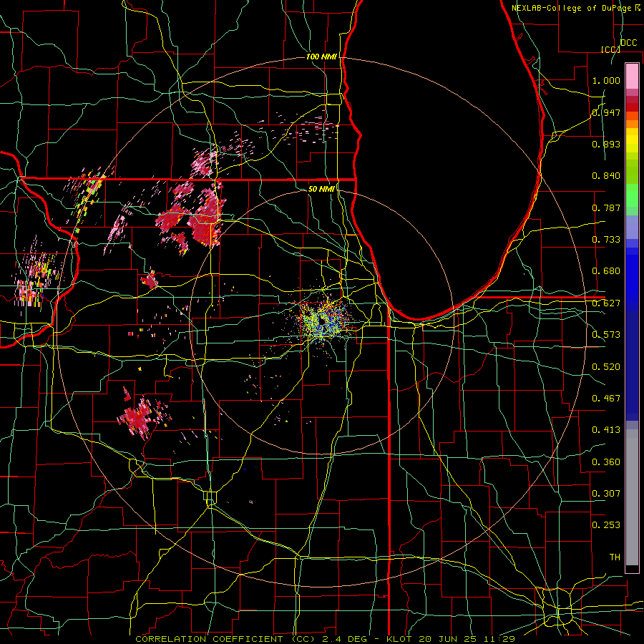644x644 pixels.
Task: Select the 0.733 legend value
Action: [x=606, y=240]
